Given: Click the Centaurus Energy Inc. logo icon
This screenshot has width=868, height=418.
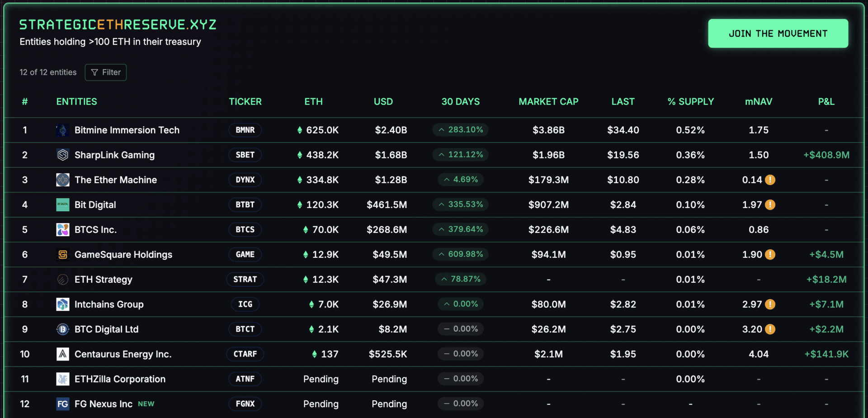Looking at the screenshot, I should click(x=63, y=354).
